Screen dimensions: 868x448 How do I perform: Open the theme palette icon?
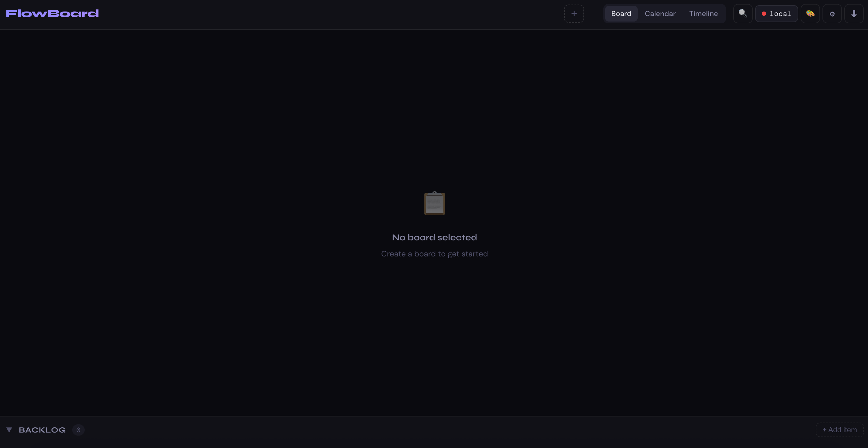pyautogui.click(x=810, y=13)
